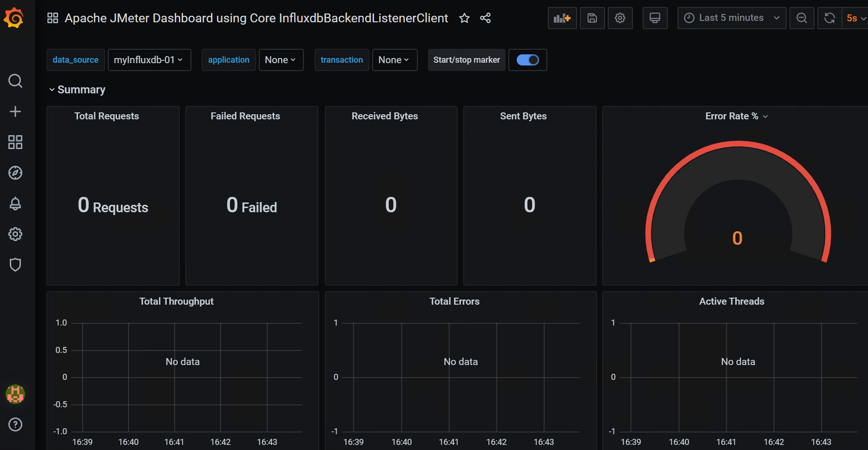The height and width of the screenshot is (450, 868).
Task: Open the Error Rate % panel menu
Action: click(x=736, y=116)
